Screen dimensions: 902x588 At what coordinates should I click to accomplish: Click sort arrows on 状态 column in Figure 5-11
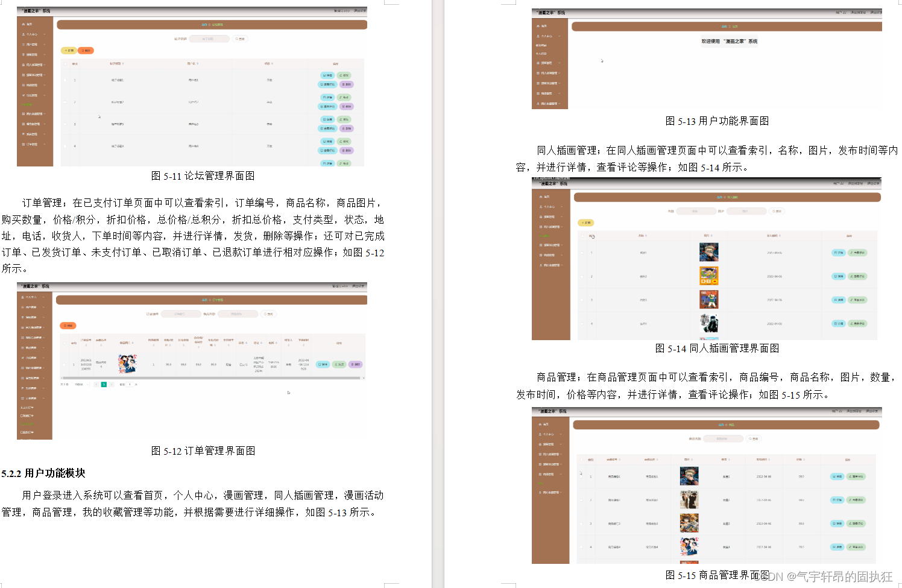point(273,63)
